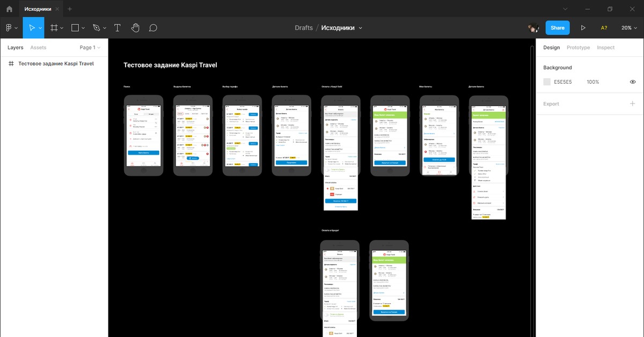Select the Оплата с Kaspi Gold frame
The width and height of the screenshot is (644, 337).
pyautogui.click(x=341, y=153)
